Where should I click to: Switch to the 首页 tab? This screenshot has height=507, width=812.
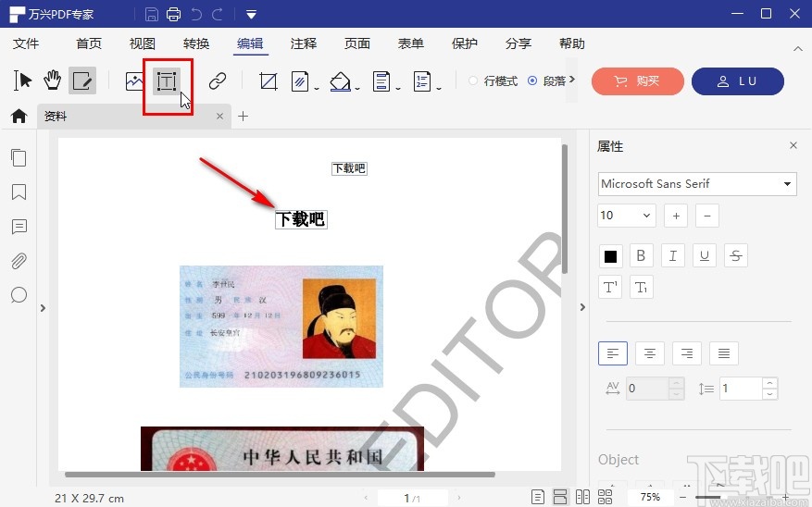tap(89, 43)
